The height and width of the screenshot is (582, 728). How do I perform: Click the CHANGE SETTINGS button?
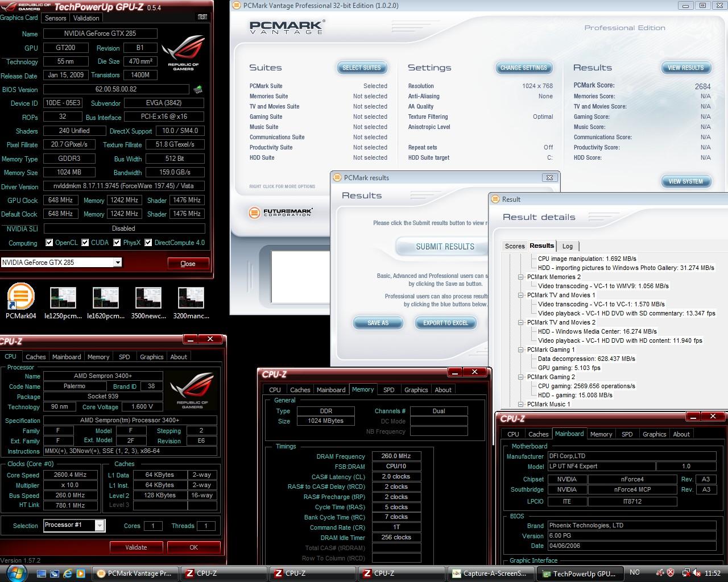coord(524,68)
